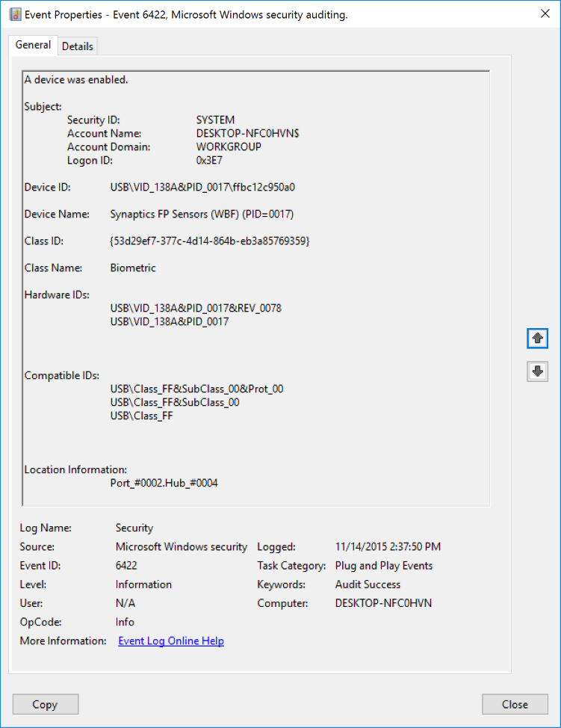Click the Computer field value DESKTOP-NFC0HVN
Viewport: 561px width, 728px height.
[x=383, y=603]
